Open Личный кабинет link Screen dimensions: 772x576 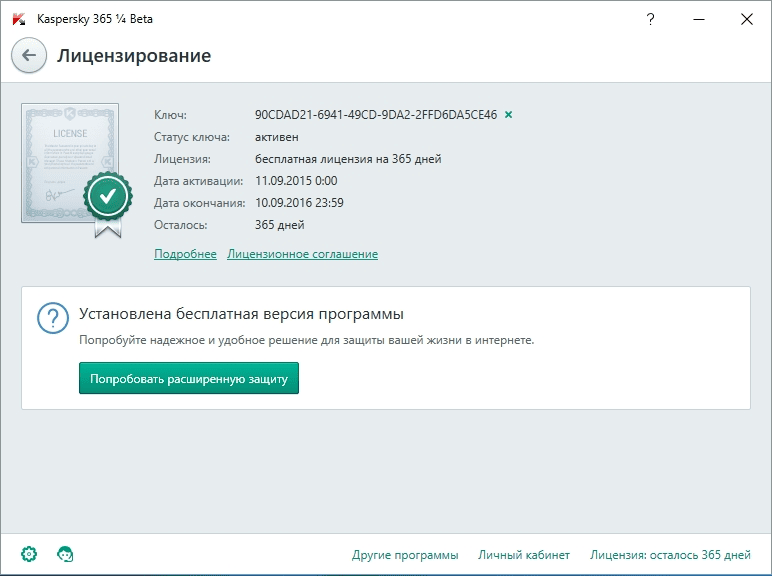(x=524, y=555)
